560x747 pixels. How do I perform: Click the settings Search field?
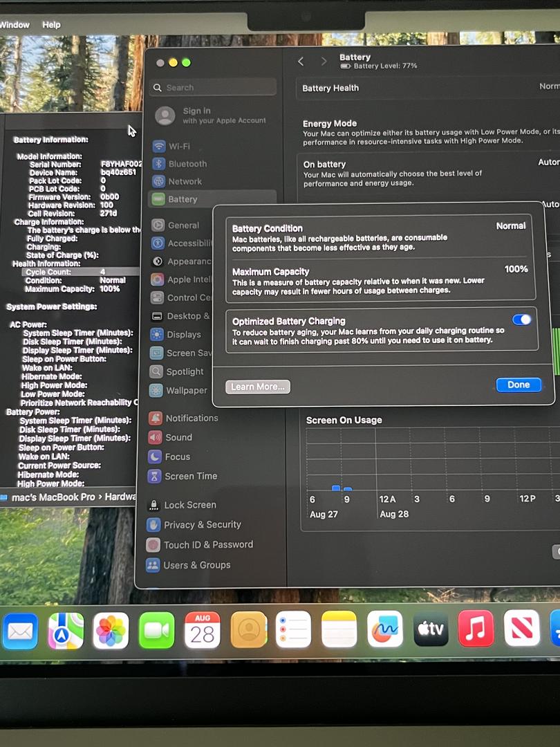[x=213, y=88]
